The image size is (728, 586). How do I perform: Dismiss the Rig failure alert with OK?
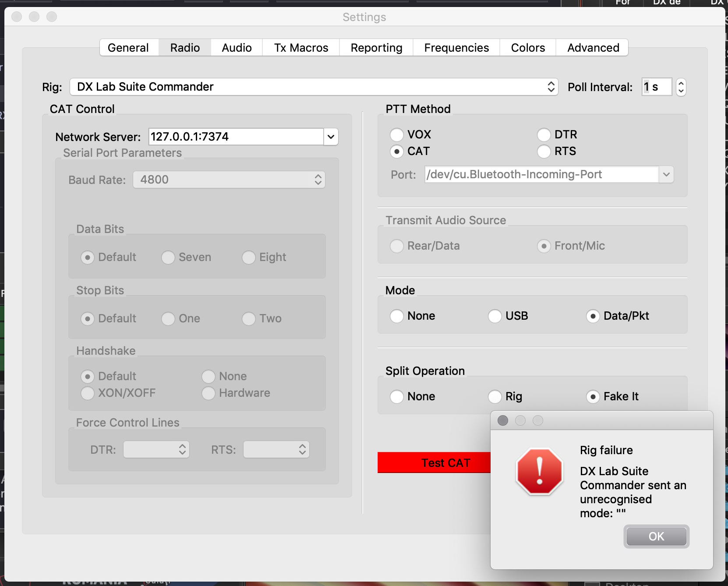tap(656, 537)
